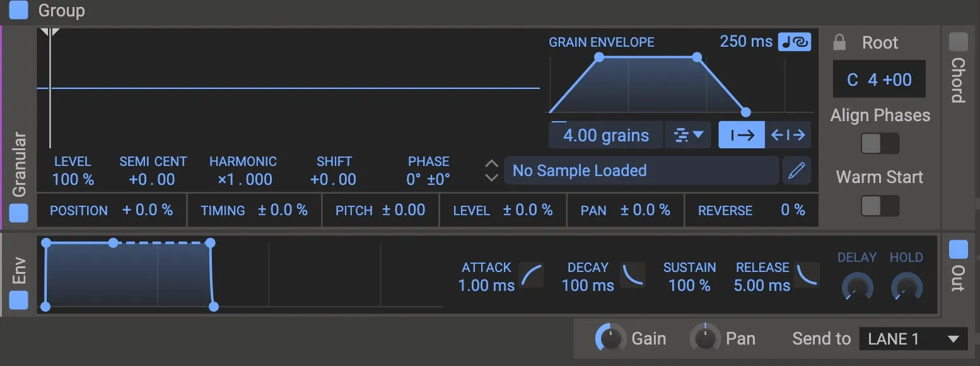Open the sample editor with the pencil icon

796,170
